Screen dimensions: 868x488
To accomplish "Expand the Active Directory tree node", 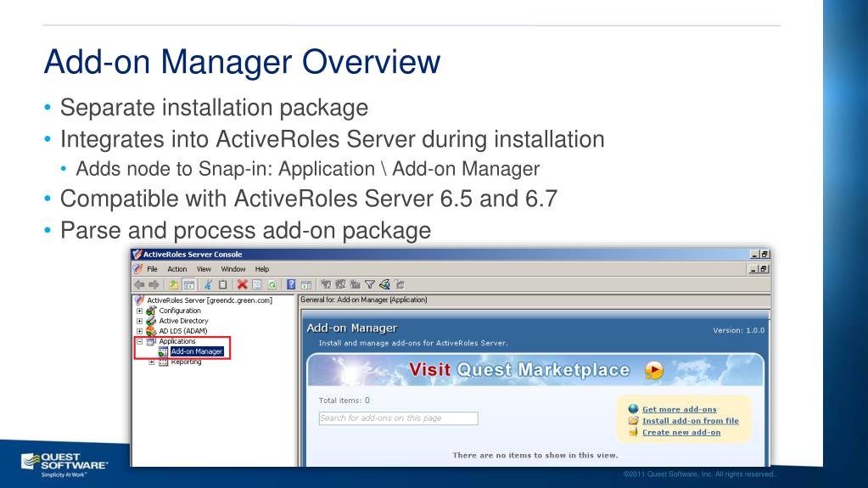I will coord(139,322).
